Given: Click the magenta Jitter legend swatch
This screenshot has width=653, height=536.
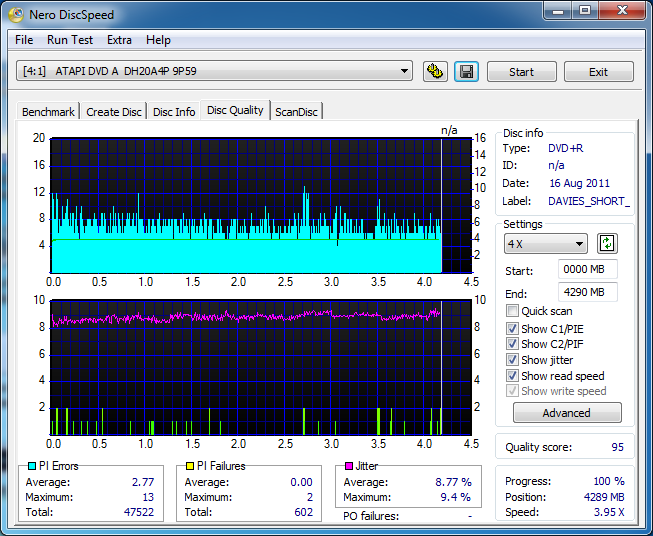Looking at the screenshot, I should pos(349,466).
